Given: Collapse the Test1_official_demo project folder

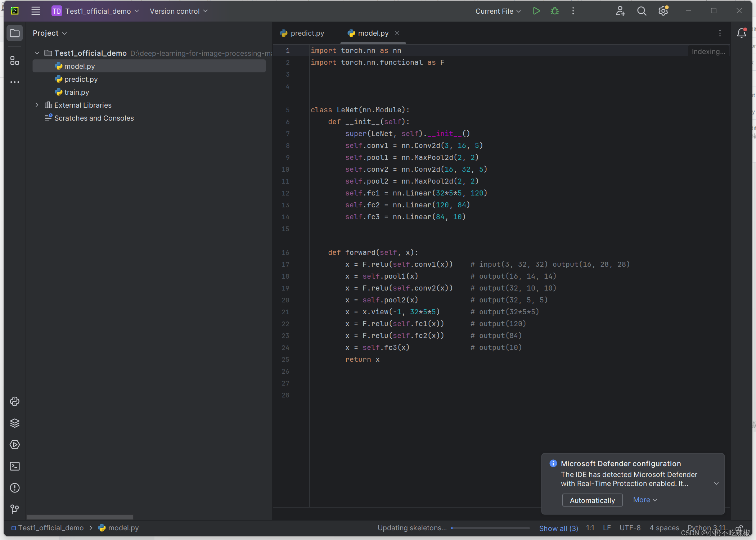Looking at the screenshot, I should click(x=37, y=53).
